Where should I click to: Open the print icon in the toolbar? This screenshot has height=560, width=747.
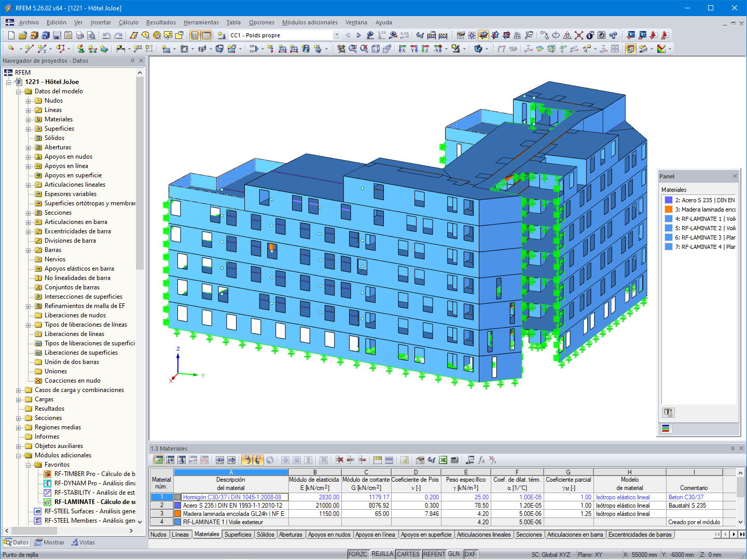[79, 35]
